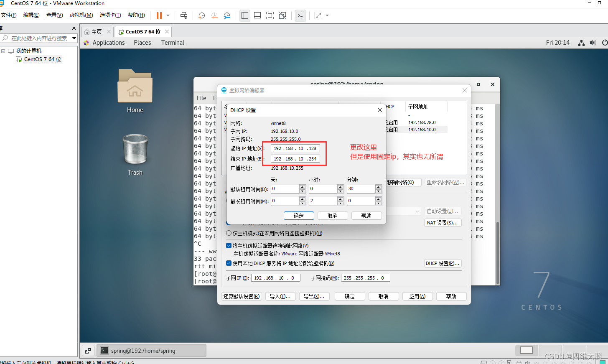608x364 pixels.
Task: Increase default lease minutes with the up arrow
Action: tap(378, 187)
